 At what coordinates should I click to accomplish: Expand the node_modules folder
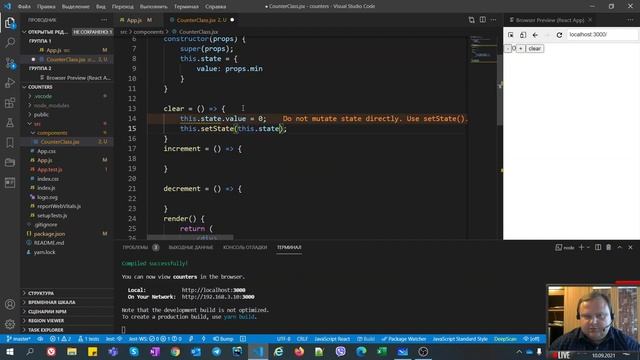point(51,105)
